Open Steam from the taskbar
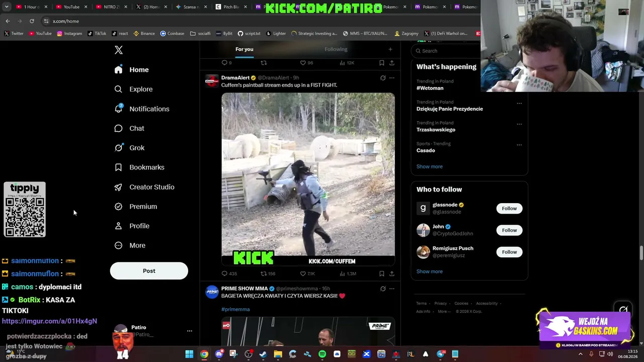The width and height of the screenshot is (644, 362). tap(263, 354)
